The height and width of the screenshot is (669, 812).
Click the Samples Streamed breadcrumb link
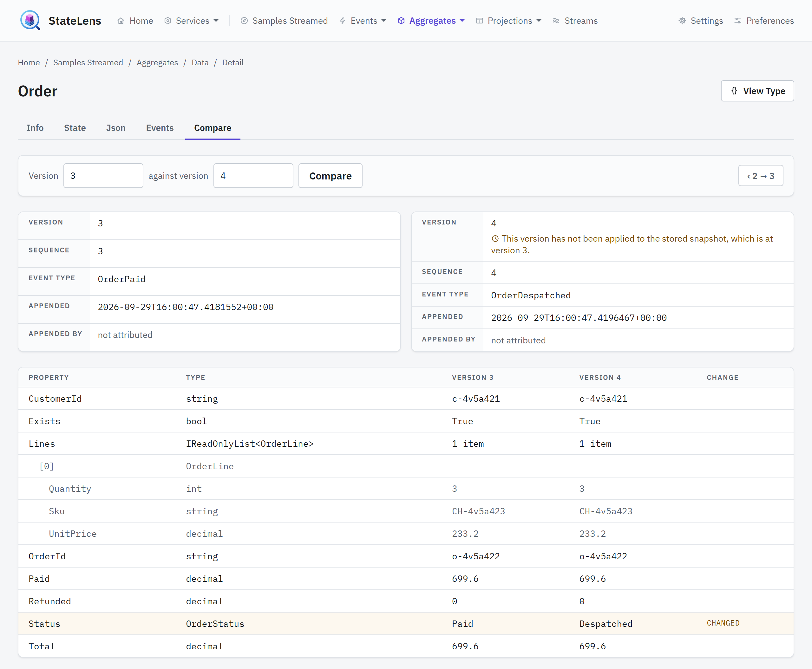[x=88, y=62]
